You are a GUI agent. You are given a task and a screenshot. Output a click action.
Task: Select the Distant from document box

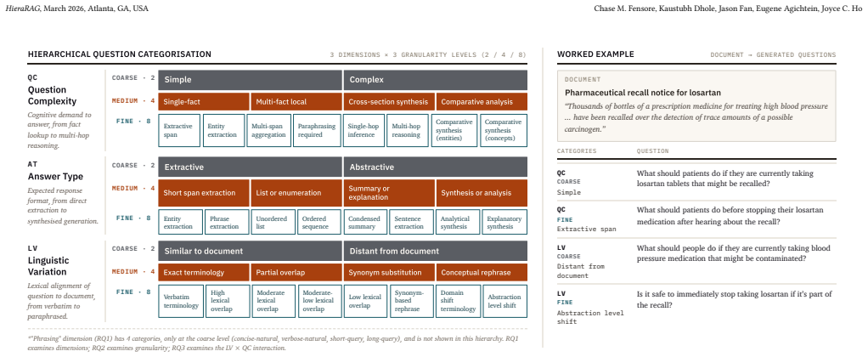pos(436,251)
